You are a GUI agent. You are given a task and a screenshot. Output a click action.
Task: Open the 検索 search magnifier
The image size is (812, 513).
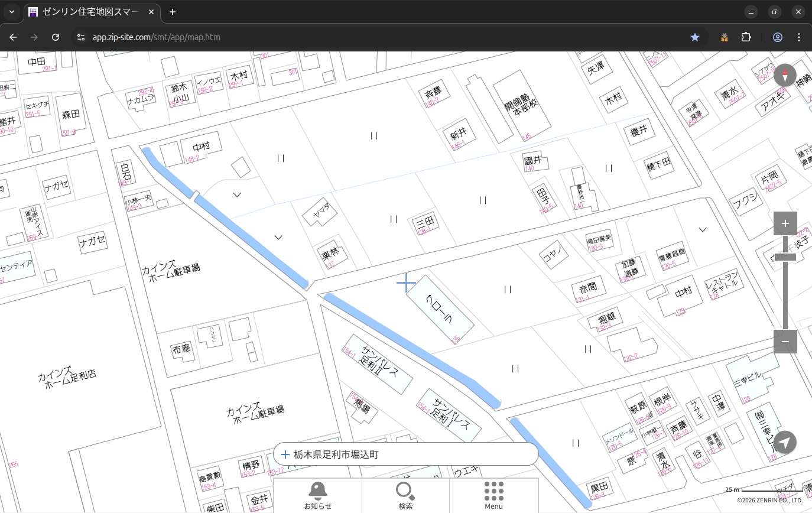405,495
